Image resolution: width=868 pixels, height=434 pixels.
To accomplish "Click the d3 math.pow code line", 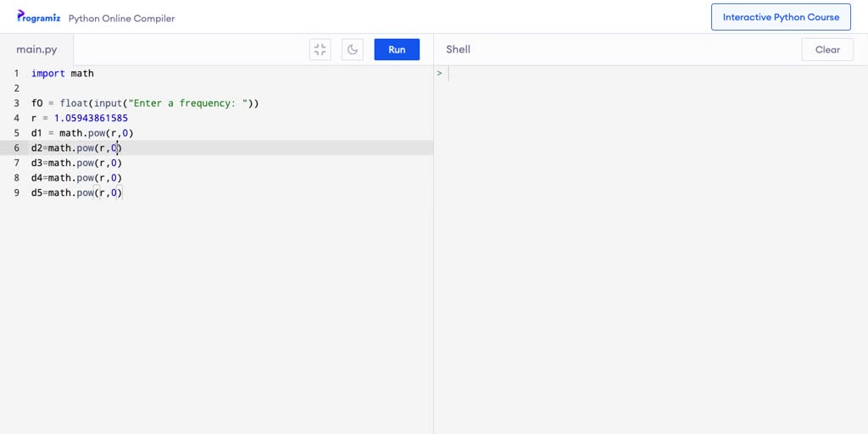I will 76,163.
